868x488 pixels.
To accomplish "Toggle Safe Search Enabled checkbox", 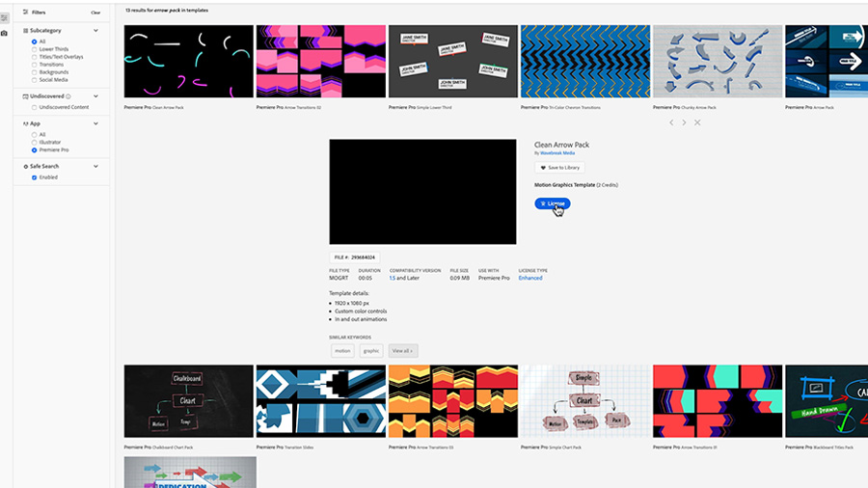I will [x=35, y=177].
